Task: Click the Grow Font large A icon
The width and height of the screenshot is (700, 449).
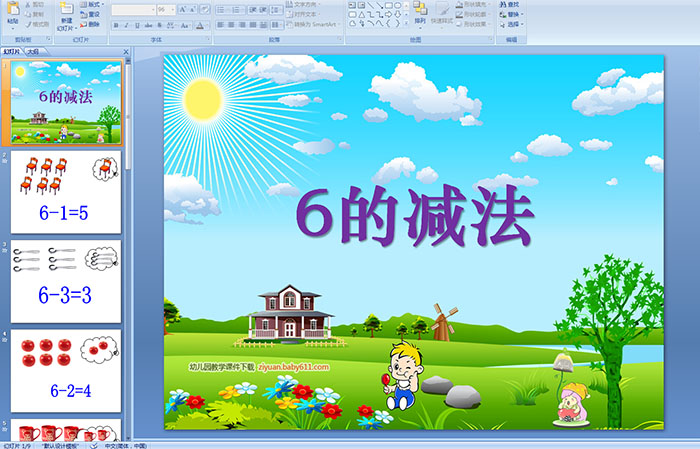Action: [183, 9]
